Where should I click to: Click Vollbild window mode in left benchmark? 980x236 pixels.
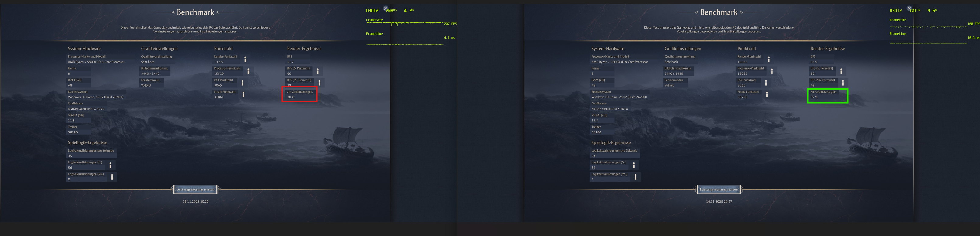point(146,85)
